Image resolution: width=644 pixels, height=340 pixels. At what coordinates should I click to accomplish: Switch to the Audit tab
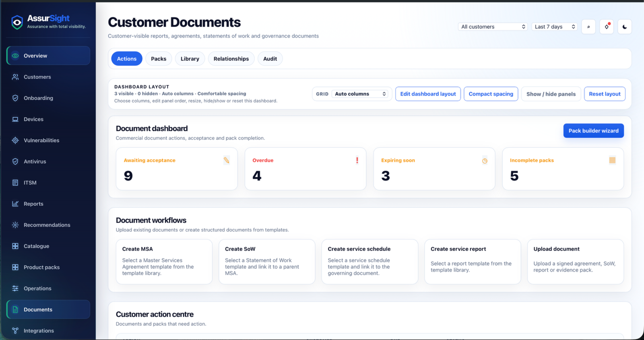[270, 59]
